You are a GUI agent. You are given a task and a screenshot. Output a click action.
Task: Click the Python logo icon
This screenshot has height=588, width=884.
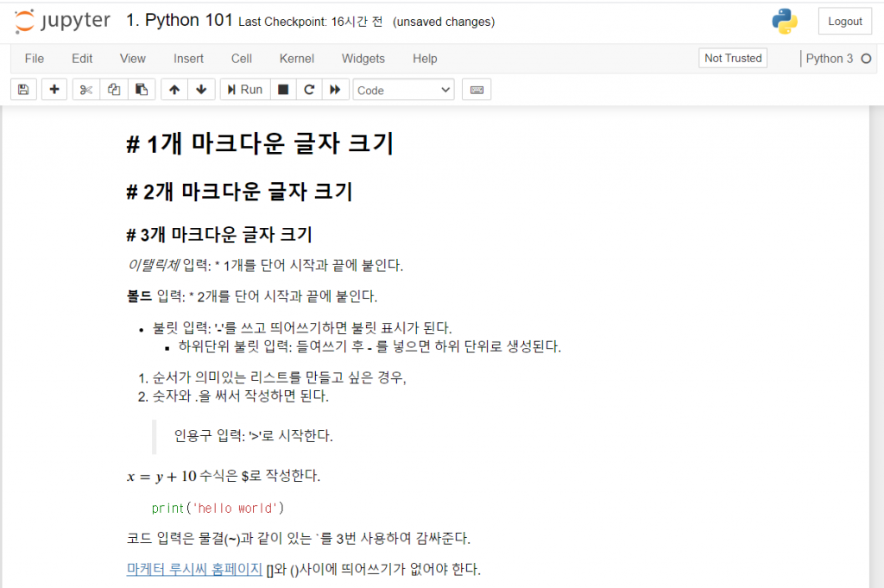pyautogui.click(x=784, y=22)
